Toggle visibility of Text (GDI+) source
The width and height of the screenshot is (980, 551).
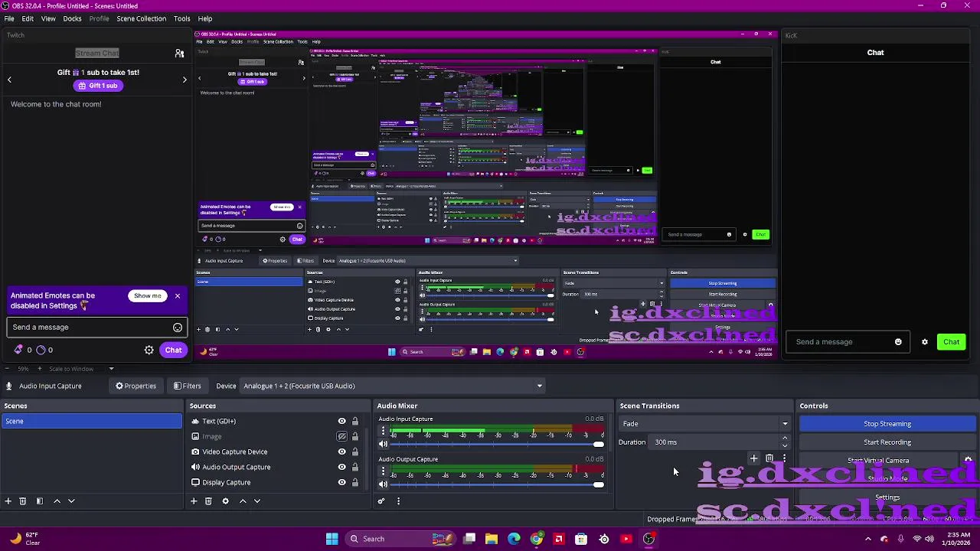coord(342,422)
